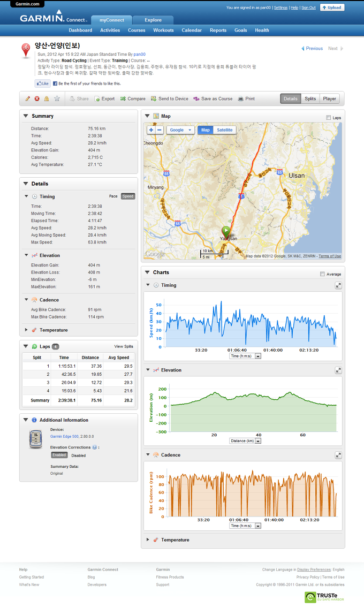This screenshot has height=615, width=364.
Task: Enlarge the Cadence chart
Action: click(338, 455)
